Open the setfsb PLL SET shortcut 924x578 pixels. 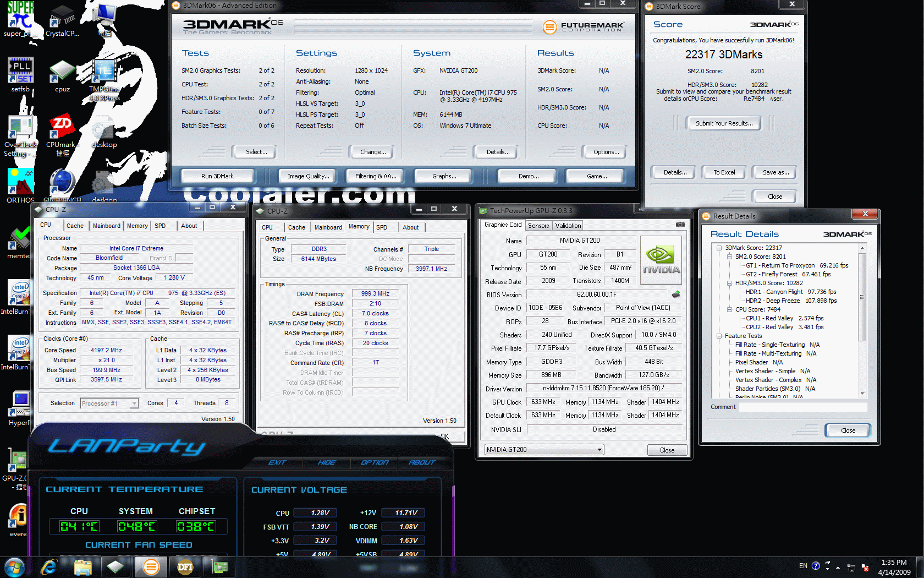20,74
